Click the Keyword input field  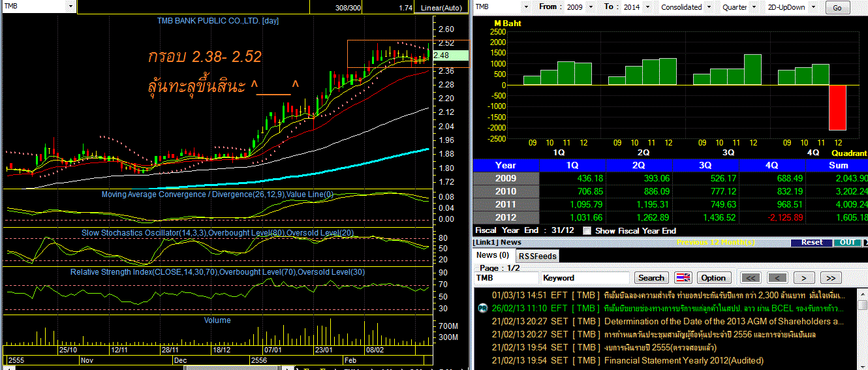tap(585, 277)
